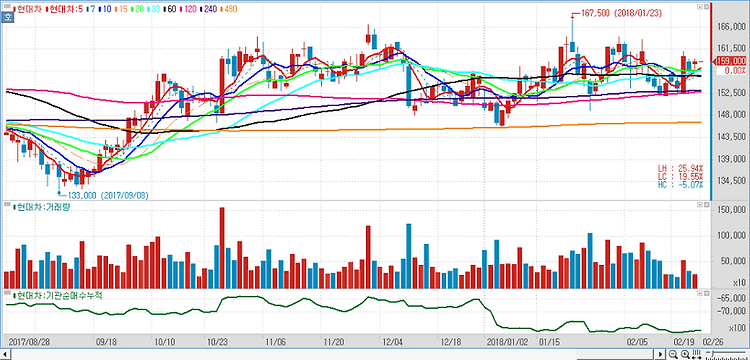Image resolution: width=750 pixels, height=360 pixels.
Task: Select the 현대차:5 moving average legend
Action: (64, 9)
